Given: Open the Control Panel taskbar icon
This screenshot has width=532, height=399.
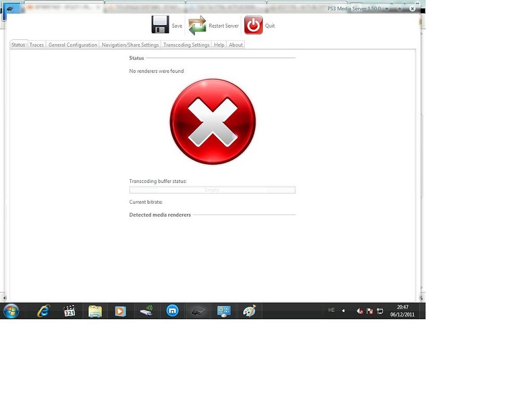Looking at the screenshot, I should click(x=224, y=311).
